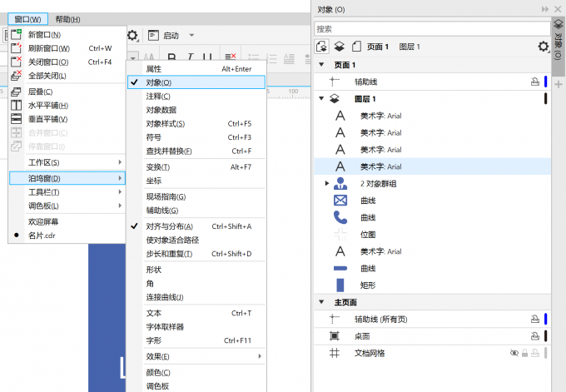Click the Underline icon in text toolbar

(x=207, y=57)
